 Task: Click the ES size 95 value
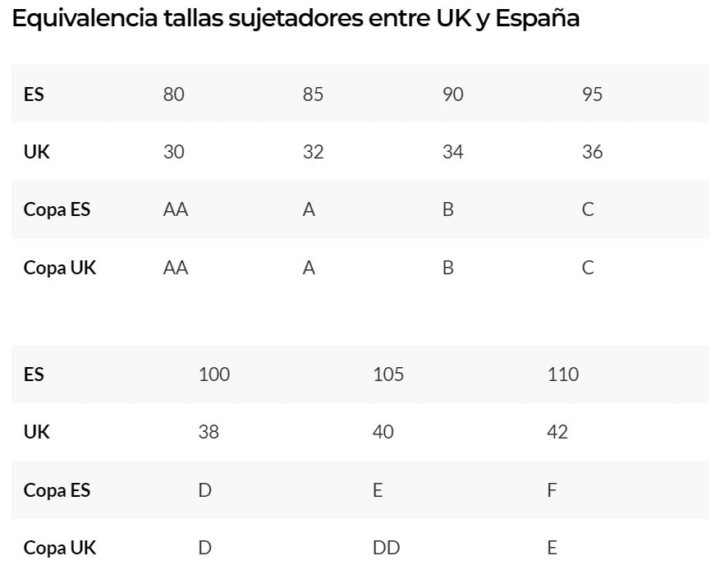[x=592, y=94]
